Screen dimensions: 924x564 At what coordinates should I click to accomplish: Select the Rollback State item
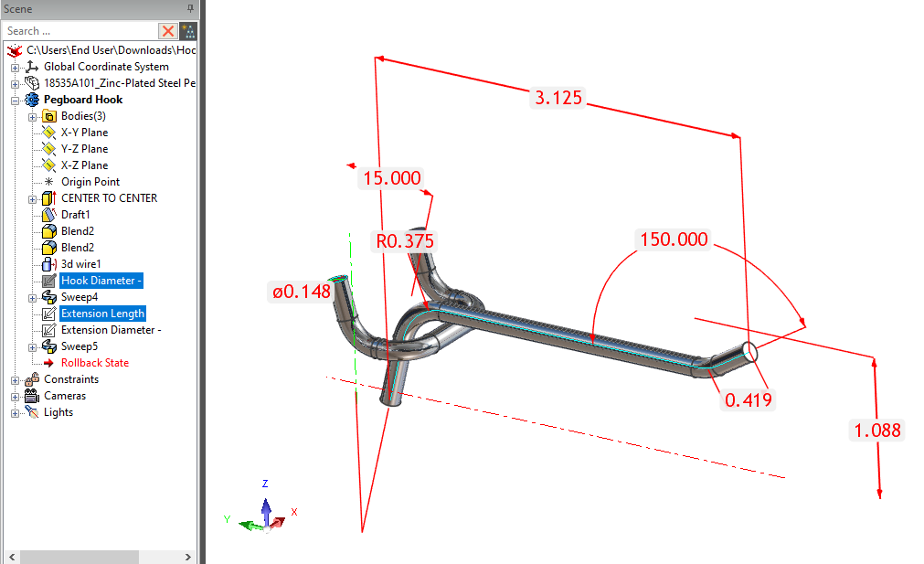(x=94, y=363)
